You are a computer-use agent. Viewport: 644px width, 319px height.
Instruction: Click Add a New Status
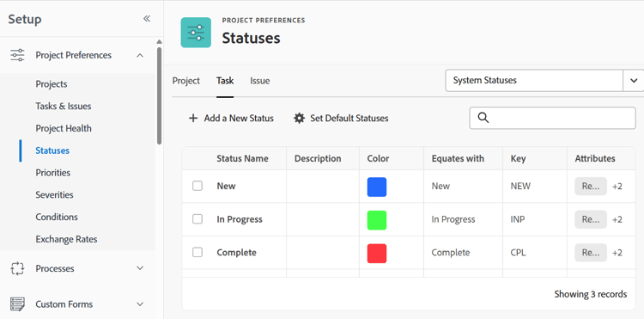point(239,119)
